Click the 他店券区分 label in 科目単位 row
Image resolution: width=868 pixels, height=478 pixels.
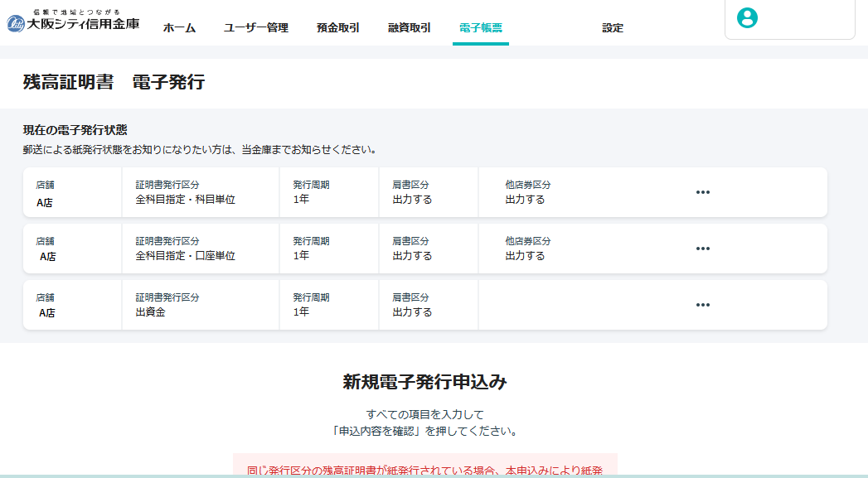[527, 185]
